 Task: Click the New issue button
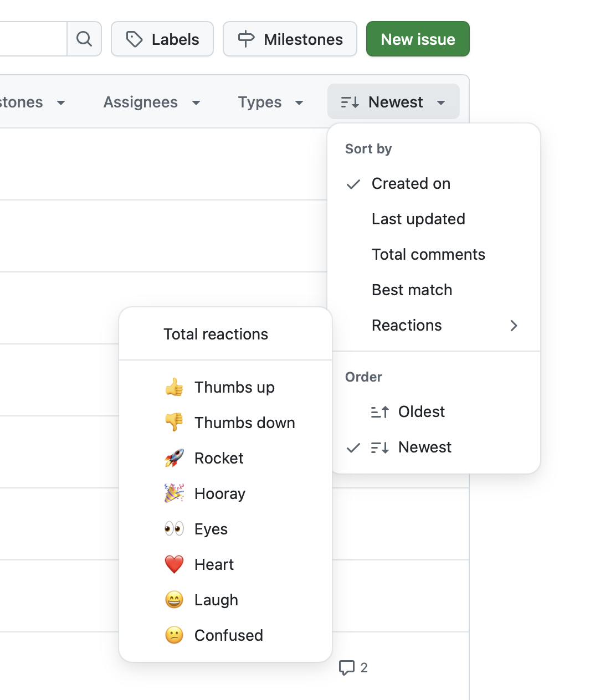click(418, 39)
